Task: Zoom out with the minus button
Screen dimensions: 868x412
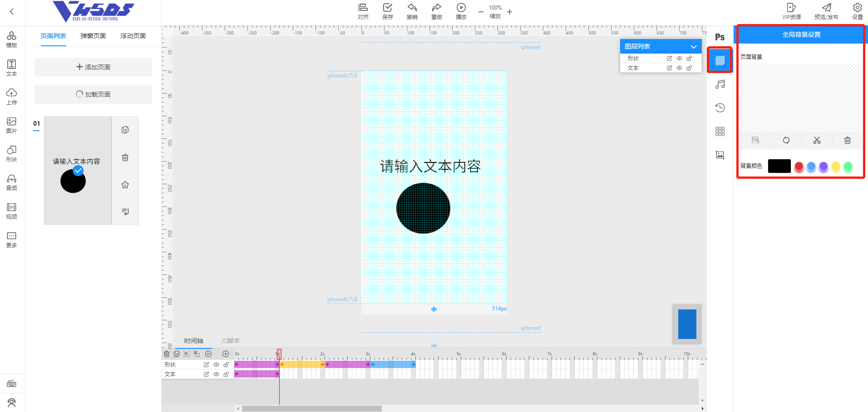Action: [x=481, y=12]
